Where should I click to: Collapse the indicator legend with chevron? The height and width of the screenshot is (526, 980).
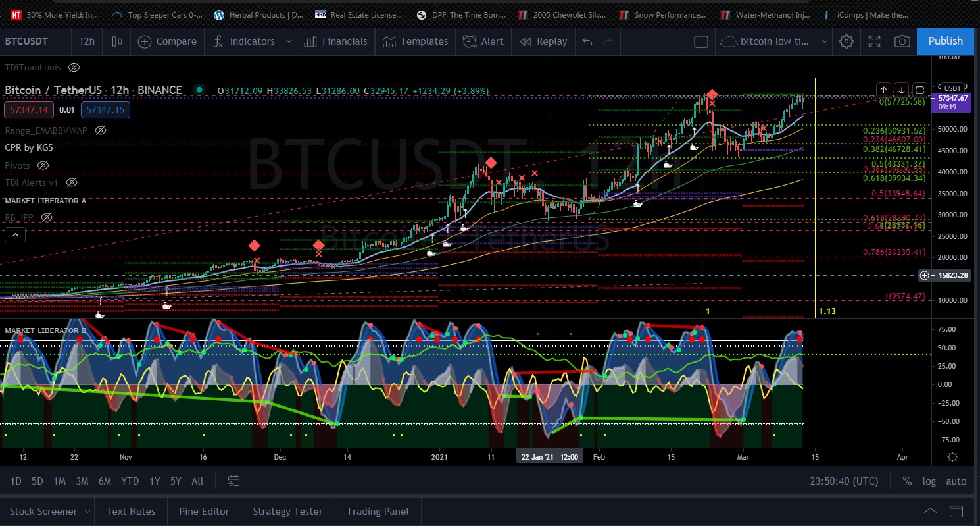[16, 234]
